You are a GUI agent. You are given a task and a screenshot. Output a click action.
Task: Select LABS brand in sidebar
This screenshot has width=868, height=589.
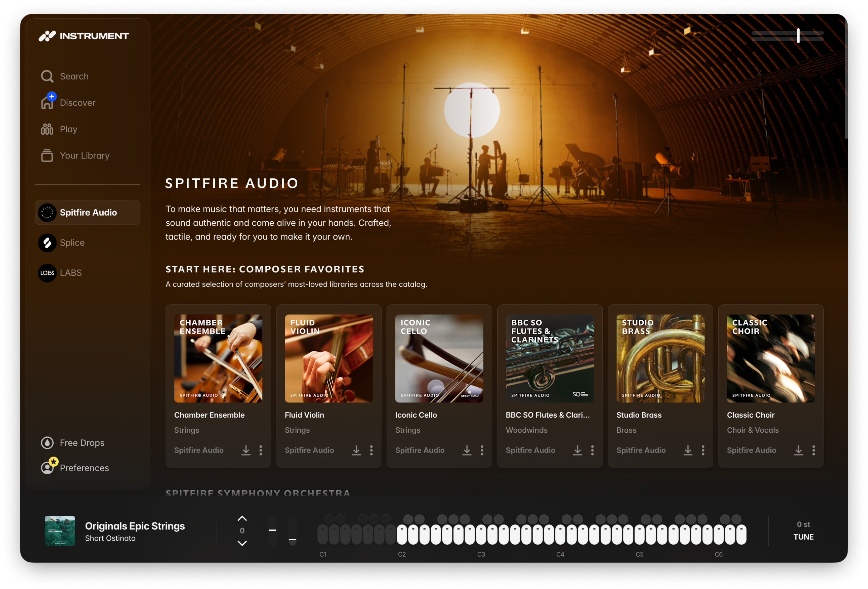click(60, 273)
